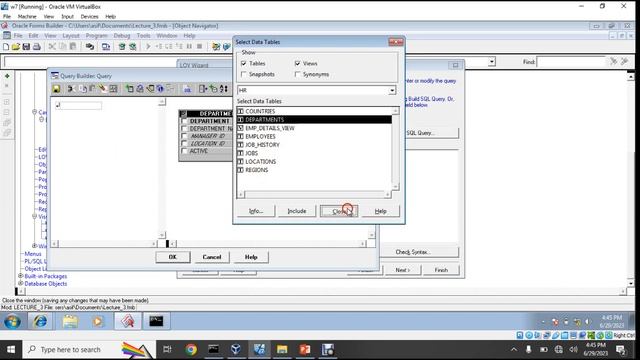Click the Save disk icon in Forms Builder toolbar
640x360 pixels.
pyautogui.click(x=26, y=47)
